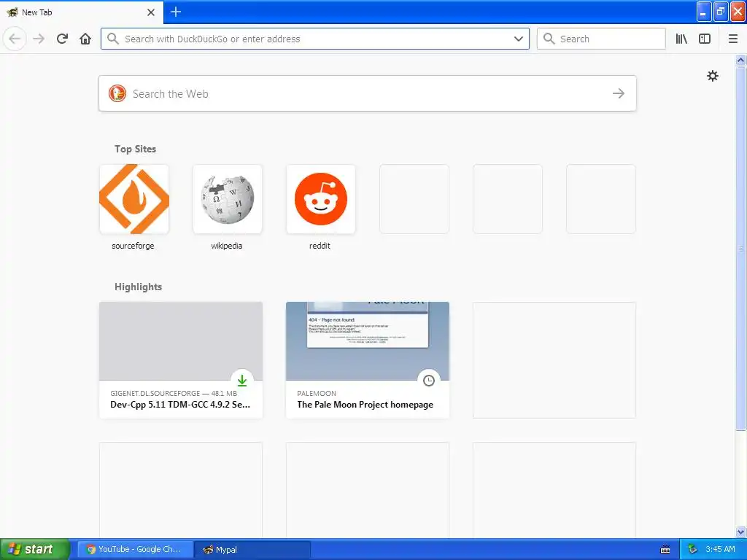Click the Mypal taskbar button
The height and width of the screenshot is (560, 747).
pyautogui.click(x=252, y=550)
